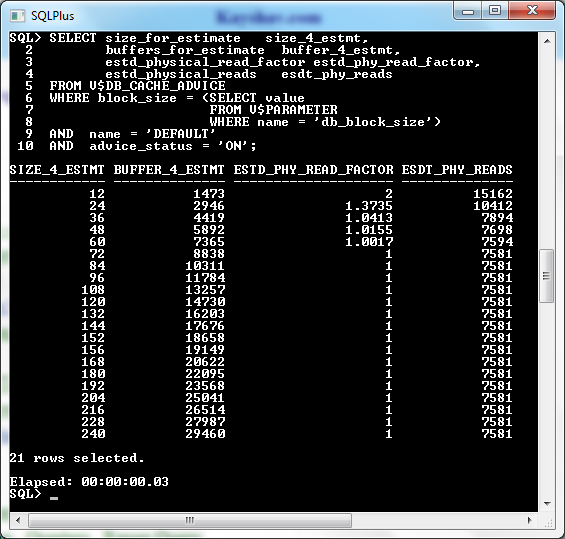Viewport: 565px width, 539px height.
Task: Click the buffer value 17676
Action: pos(205,326)
